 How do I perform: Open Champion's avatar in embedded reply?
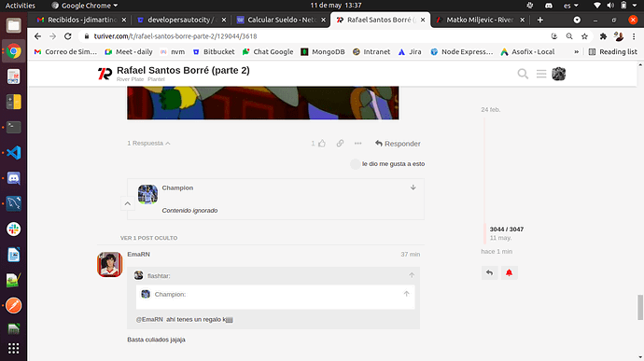147,194
